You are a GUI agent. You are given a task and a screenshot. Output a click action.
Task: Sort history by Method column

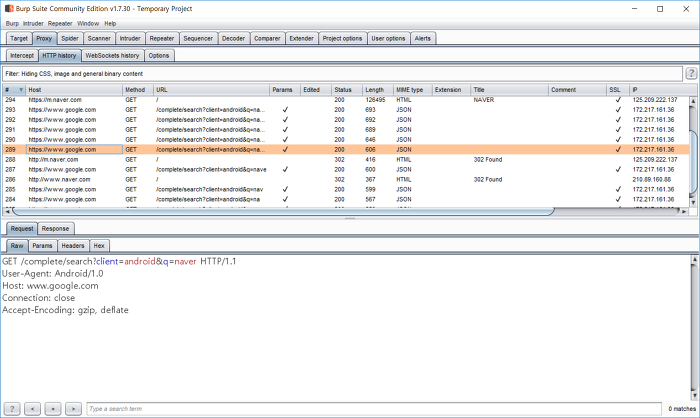point(138,90)
